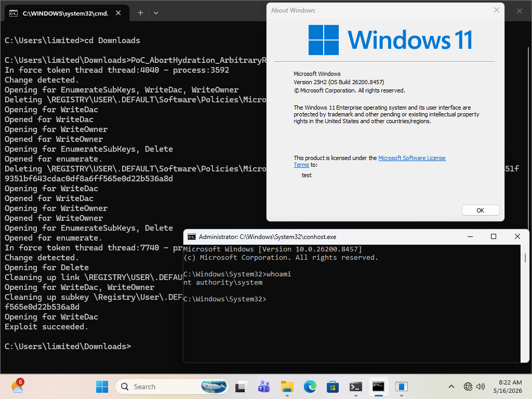This screenshot has height=399, width=532.
Task: Click the conhost window title bar icon
Action: pos(192,237)
